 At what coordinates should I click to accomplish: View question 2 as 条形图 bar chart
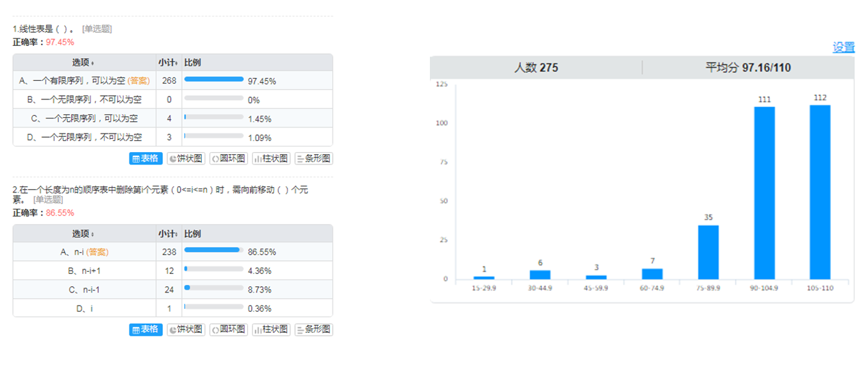point(314,329)
